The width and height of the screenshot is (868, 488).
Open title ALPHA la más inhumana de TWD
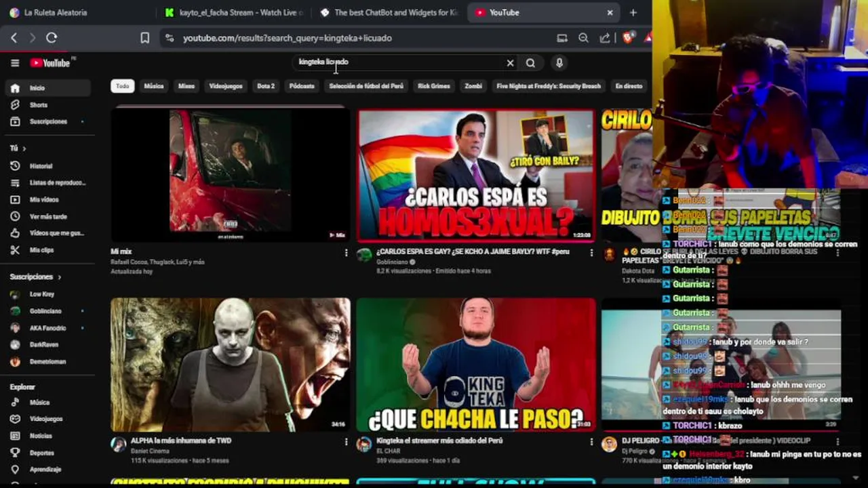pyautogui.click(x=181, y=441)
